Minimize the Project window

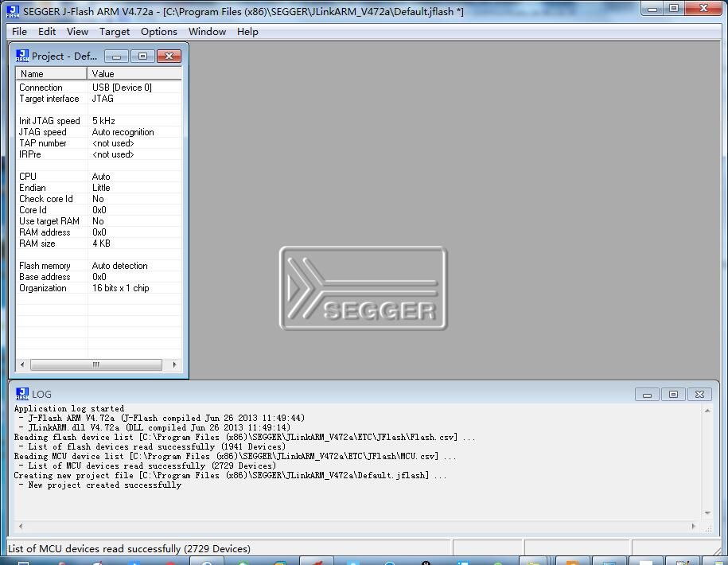(x=116, y=56)
